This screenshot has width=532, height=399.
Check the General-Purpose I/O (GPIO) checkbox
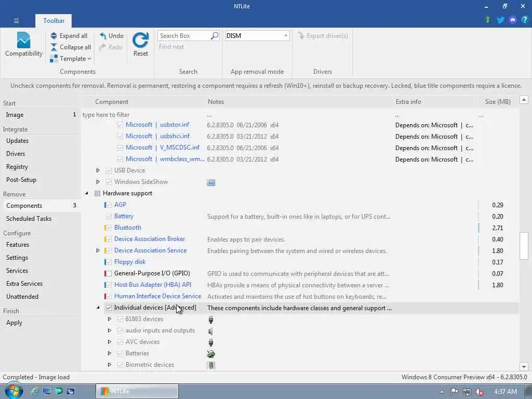pyautogui.click(x=109, y=273)
